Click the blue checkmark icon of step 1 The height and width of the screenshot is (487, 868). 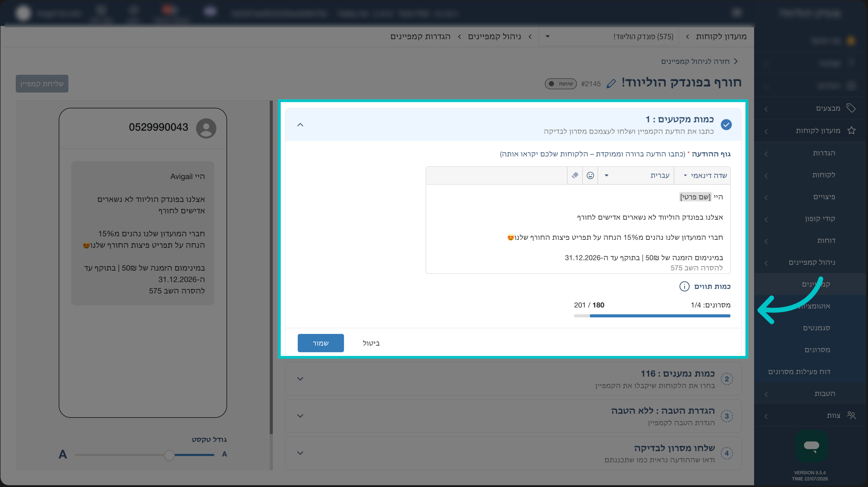click(x=726, y=125)
